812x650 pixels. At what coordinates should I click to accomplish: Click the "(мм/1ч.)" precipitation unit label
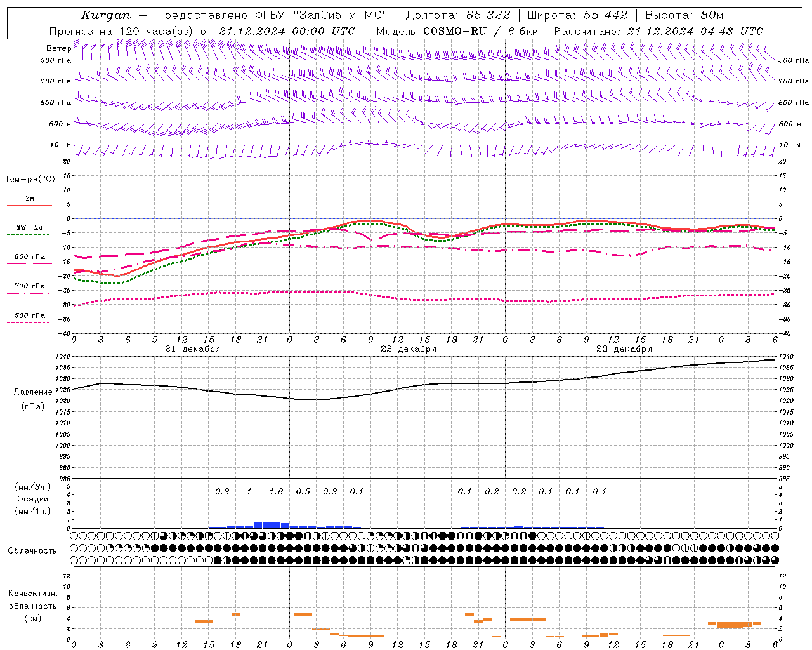33,511
